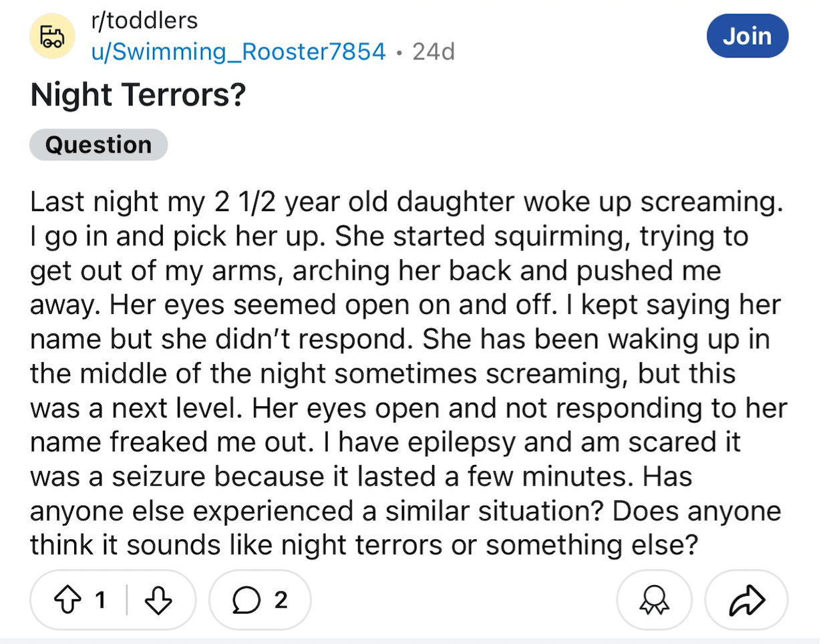Click the post body text
Viewport: 831px width, 644px height.
408,373
